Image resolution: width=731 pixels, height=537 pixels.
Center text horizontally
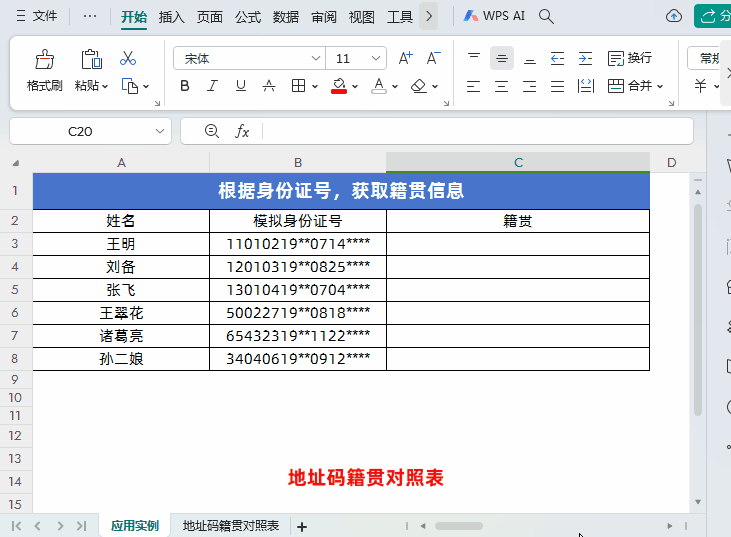[502, 86]
